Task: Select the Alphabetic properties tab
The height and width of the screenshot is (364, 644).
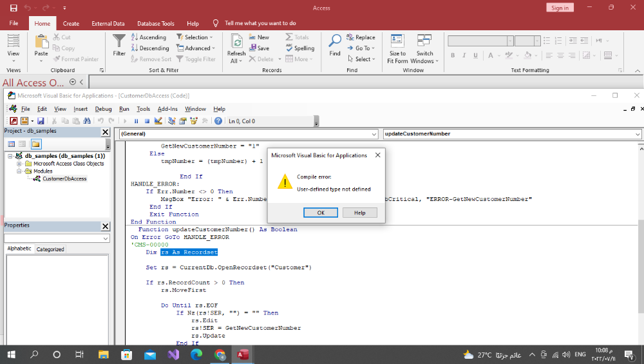Action: (19, 249)
